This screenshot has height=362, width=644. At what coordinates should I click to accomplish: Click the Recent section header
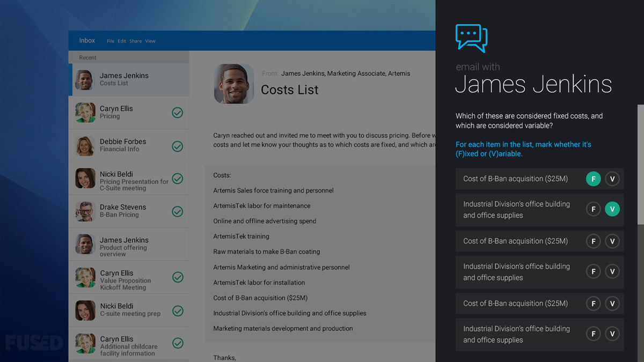129,57
